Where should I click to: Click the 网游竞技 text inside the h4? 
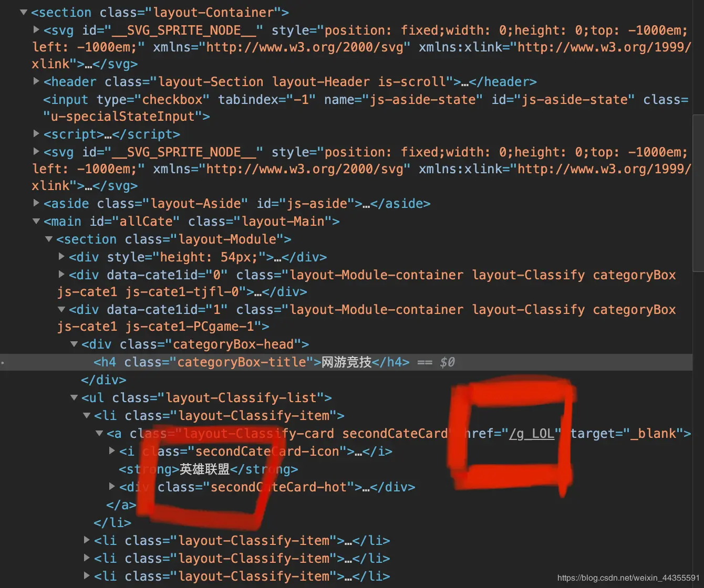pyautogui.click(x=346, y=362)
